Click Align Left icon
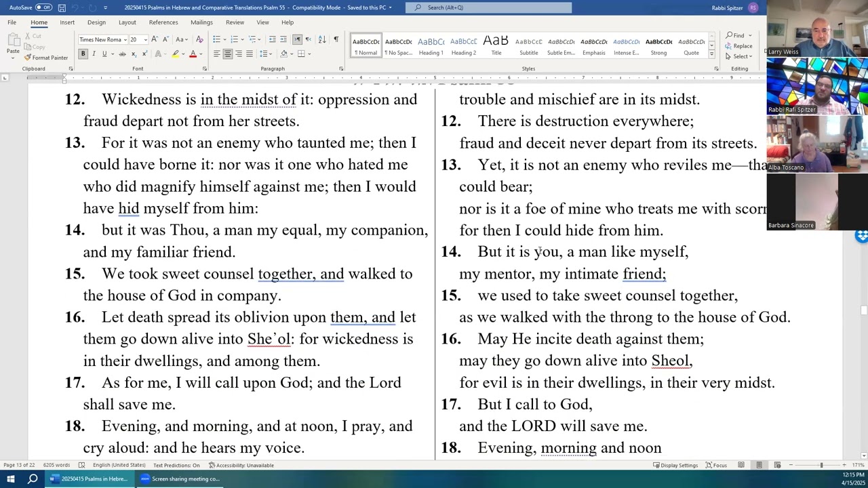The image size is (868, 488). pos(217,54)
